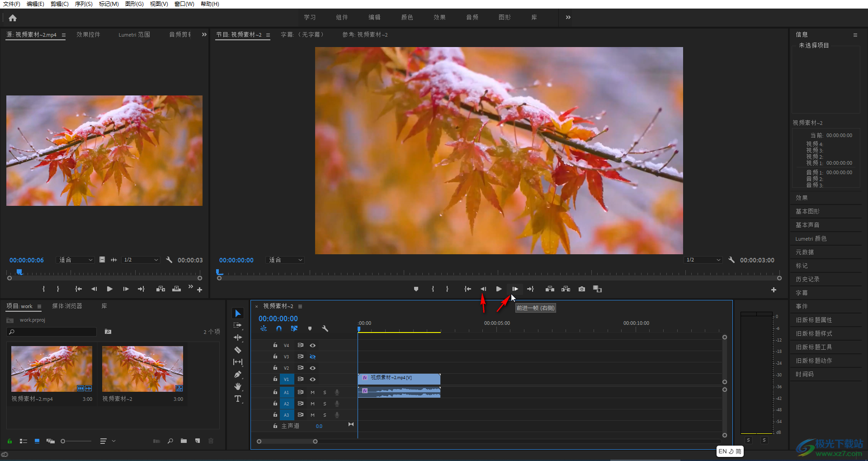This screenshot has height=461, width=868.
Task: Expand 基本图形 panel
Action: 807,212
